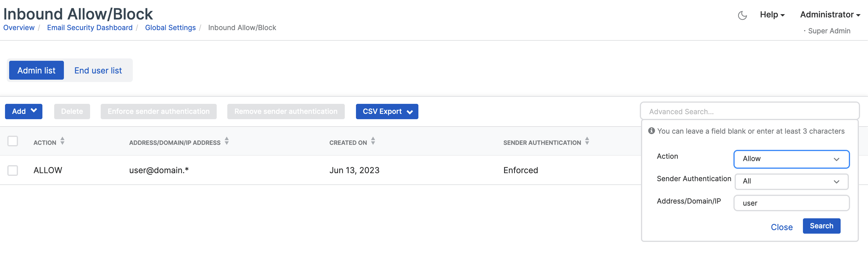The image size is (868, 272).
Task: Sort by Created On column
Action: [x=373, y=141]
